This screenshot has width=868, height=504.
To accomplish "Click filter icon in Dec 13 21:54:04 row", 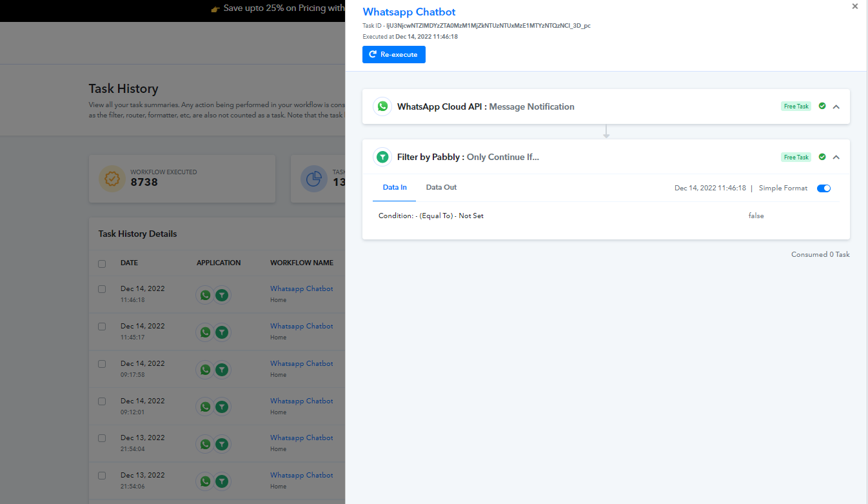I will click(x=222, y=444).
